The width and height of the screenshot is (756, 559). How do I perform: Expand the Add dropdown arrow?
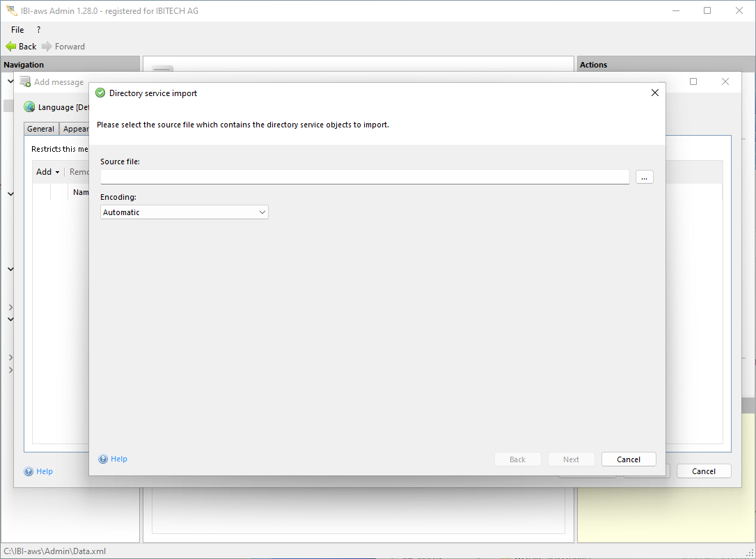pos(57,172)
